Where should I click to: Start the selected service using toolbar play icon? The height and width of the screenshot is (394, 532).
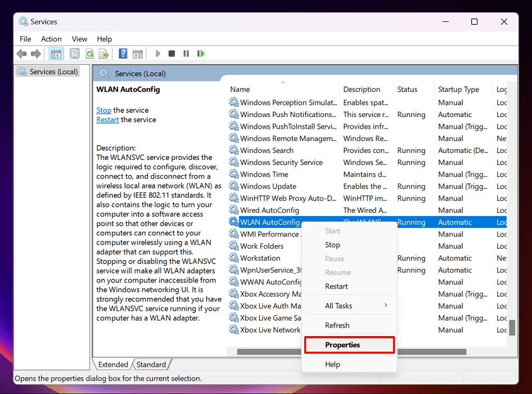(157, 53)
